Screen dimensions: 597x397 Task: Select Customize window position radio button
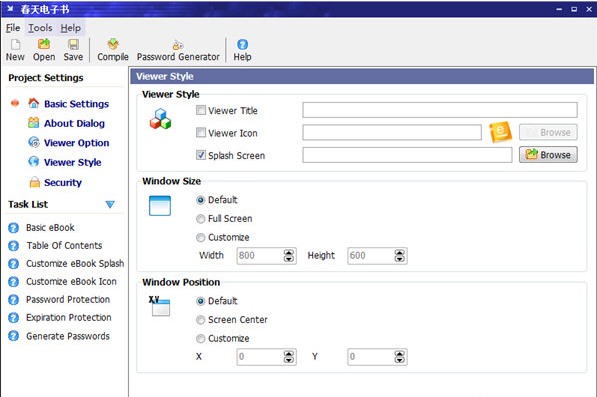[x=200, y=339]
